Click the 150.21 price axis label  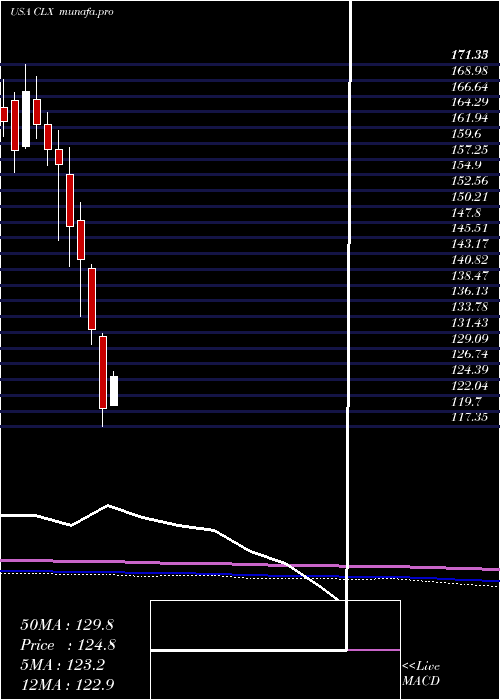tap(469, 197)
